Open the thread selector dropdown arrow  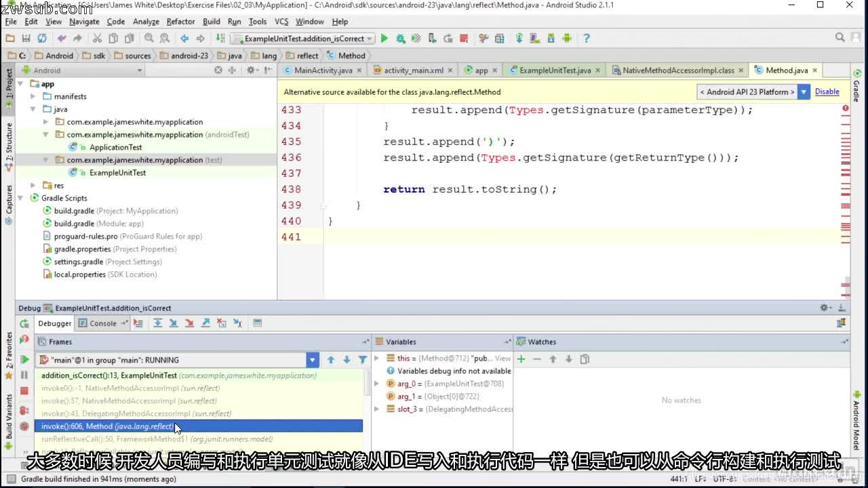tap(312, 360)
